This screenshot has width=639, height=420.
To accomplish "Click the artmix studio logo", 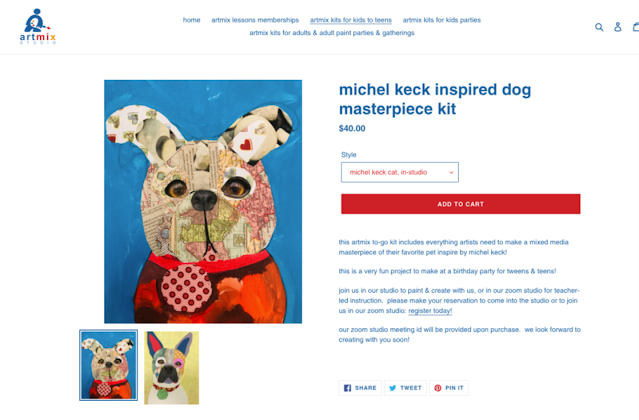I will click(x=37, y=26).
